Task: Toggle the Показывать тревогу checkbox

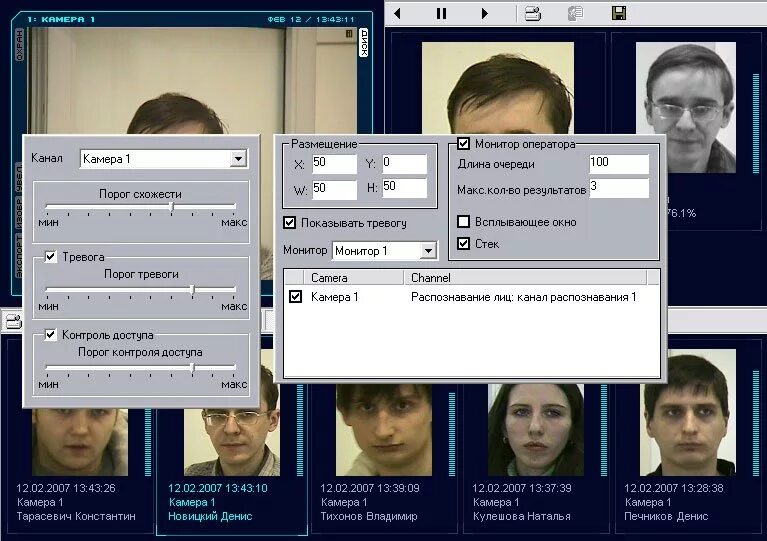Action: pyautogui.click(x=290, y=223)
